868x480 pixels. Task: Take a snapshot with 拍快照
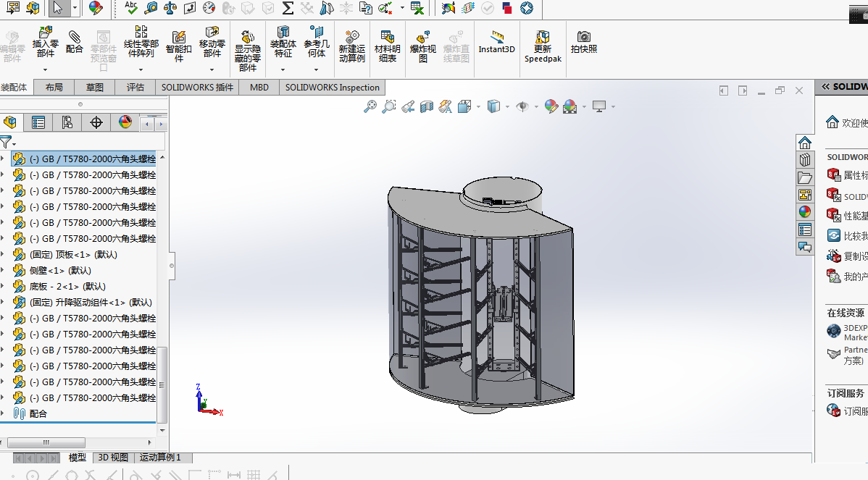[584, 42]
